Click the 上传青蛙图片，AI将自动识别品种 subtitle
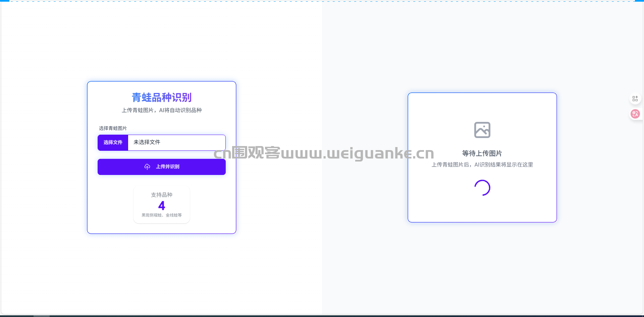Image resolution: width=644 pixels, height=317 pixels. click(161, 110)
